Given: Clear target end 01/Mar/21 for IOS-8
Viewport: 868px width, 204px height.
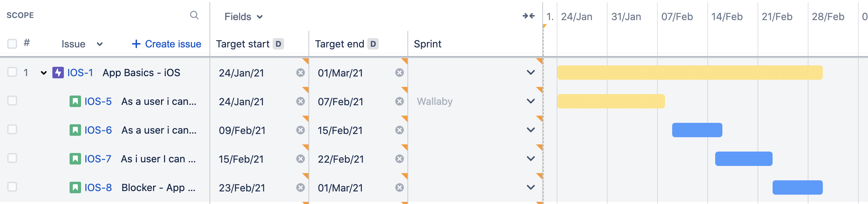Looking at the screenshot, I should [400, 187].
